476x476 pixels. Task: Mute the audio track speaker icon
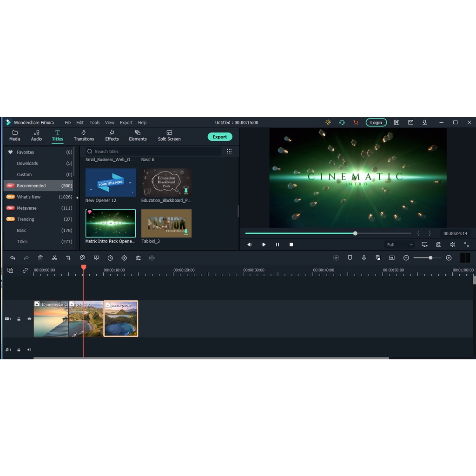tap(29, 350)
